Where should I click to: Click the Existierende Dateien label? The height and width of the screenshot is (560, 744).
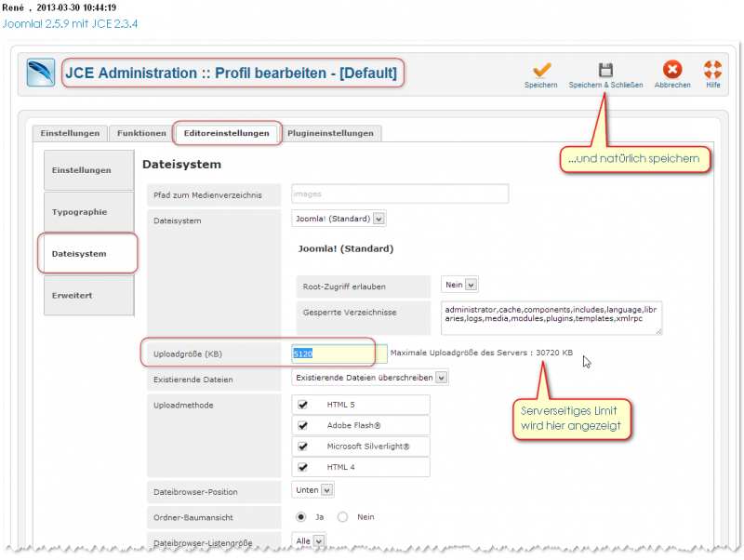[193, 380]
